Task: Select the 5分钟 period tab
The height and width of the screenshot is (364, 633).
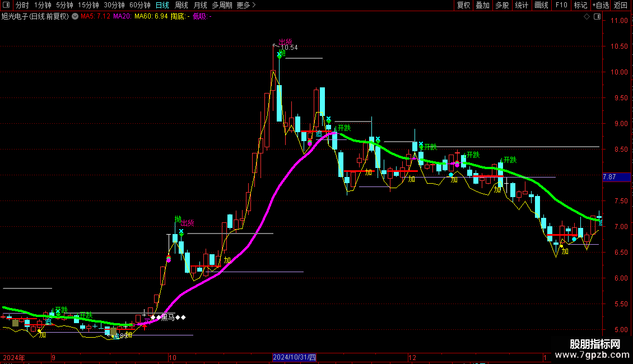Action: pos(64,5)
